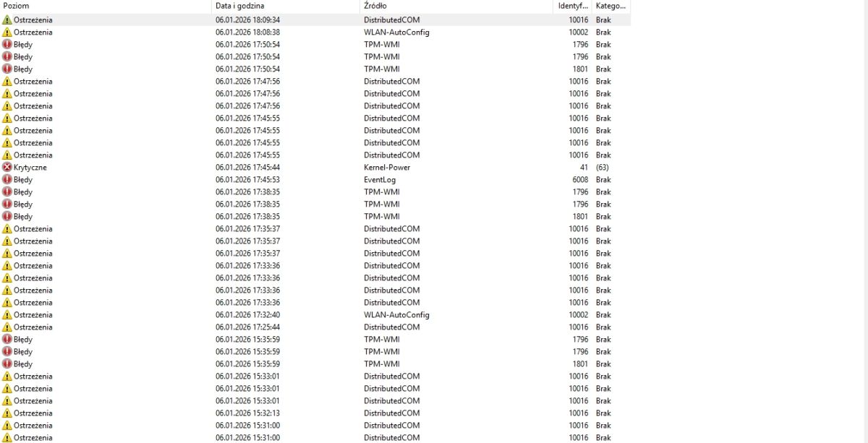This screenshot has height=443, width=868.
Task: Sort by the Identyfikator column header
Action: click(x=573, y=6)
